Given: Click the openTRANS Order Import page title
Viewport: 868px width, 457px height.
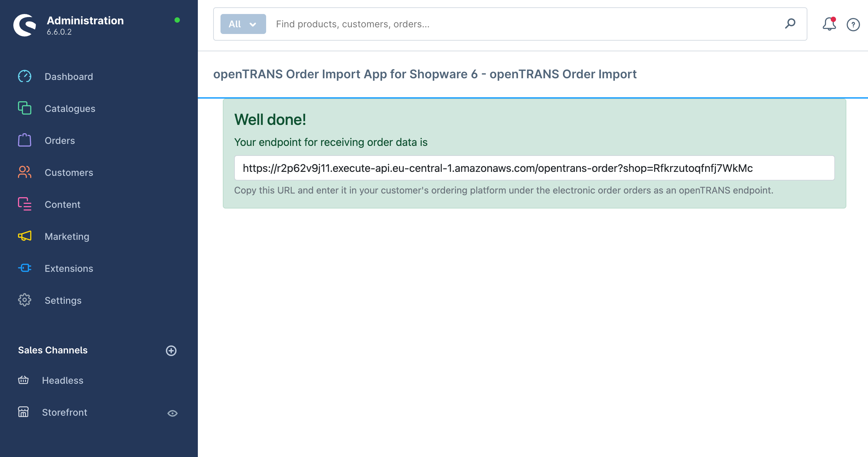Looking at the screenshot, I should point(425,74).
